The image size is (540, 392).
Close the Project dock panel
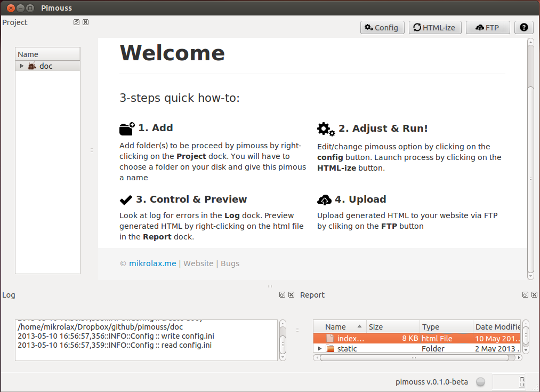(x=85, y=22)
